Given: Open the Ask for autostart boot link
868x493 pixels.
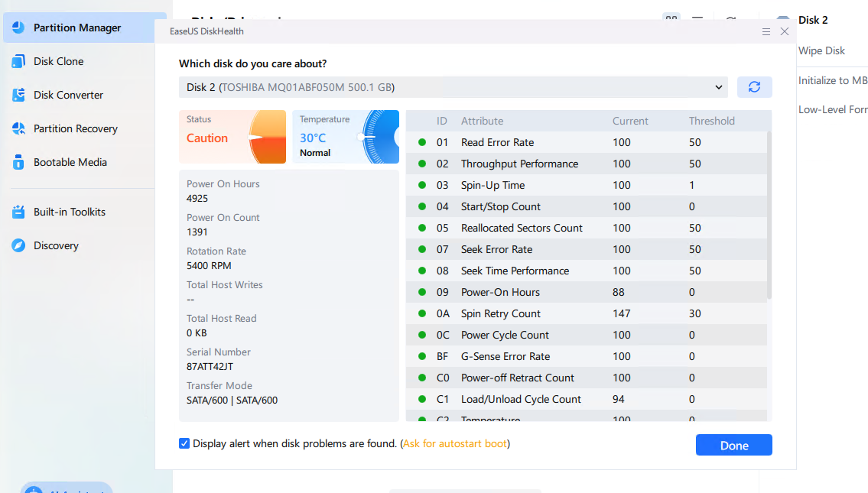Looking at the screenshot, I should point(454,443).
